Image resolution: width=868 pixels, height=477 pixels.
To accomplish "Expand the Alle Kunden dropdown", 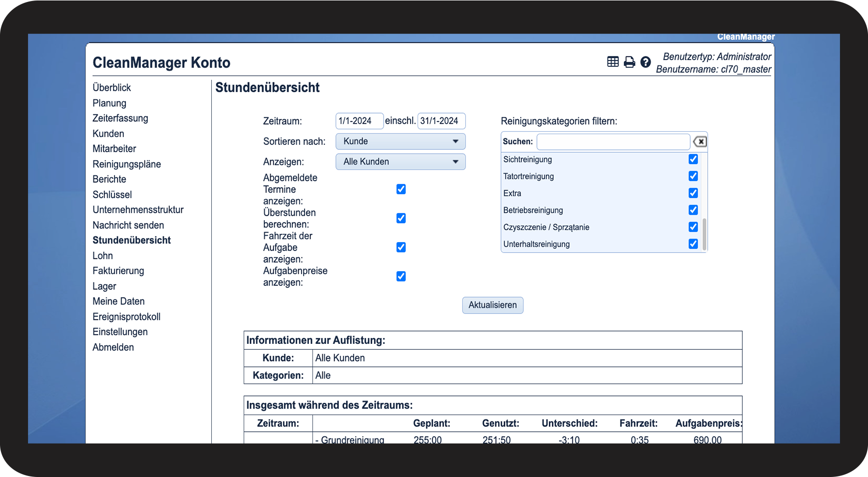I will pyautogui.click(x=400, y=162).
